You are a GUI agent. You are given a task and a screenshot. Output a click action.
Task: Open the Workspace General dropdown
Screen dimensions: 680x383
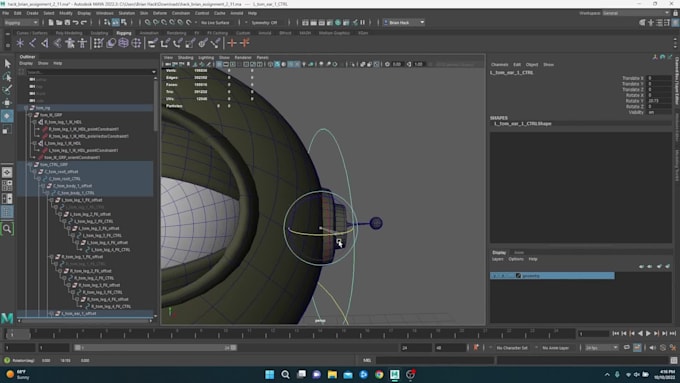coord(636,13)
